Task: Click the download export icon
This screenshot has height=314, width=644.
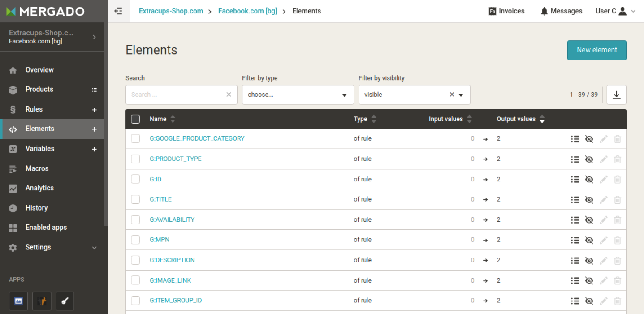Action: [616, 95]
